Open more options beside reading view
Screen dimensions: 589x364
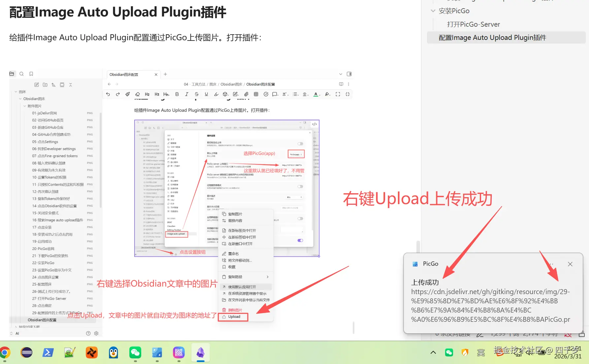pos(348,84)
